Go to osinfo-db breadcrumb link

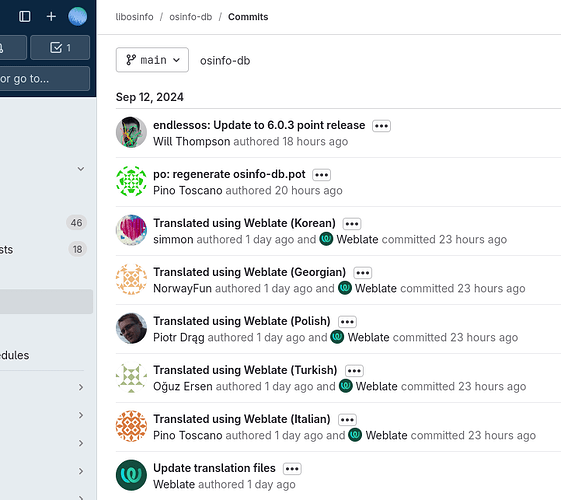(x=191, y=17)
